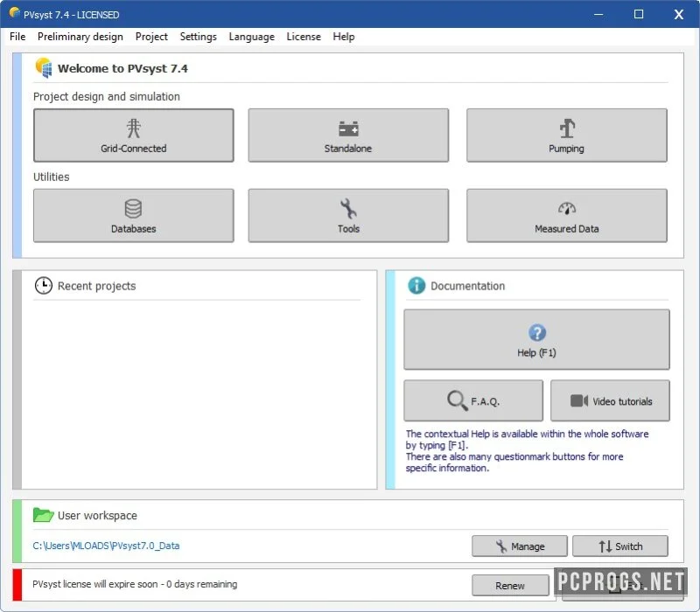Open the Databases utility
This screenshot has width=700, height=612.
[134, 215]
